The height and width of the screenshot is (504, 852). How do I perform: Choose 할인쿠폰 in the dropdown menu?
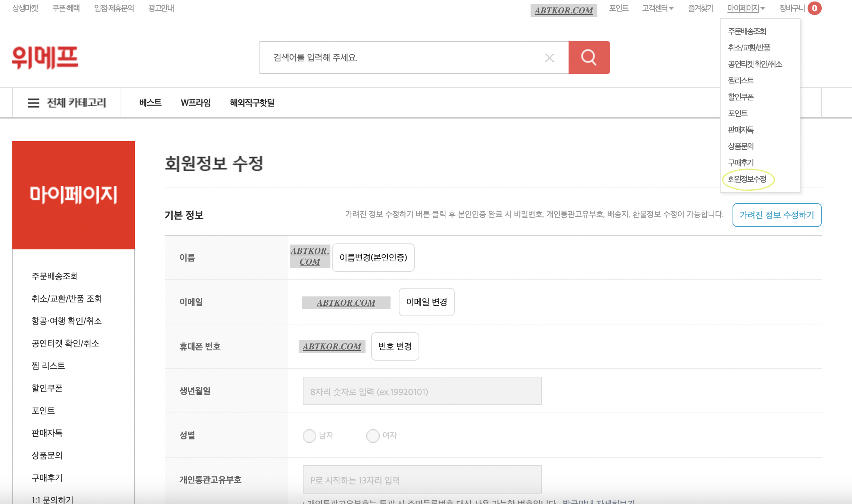click(741, 97)
